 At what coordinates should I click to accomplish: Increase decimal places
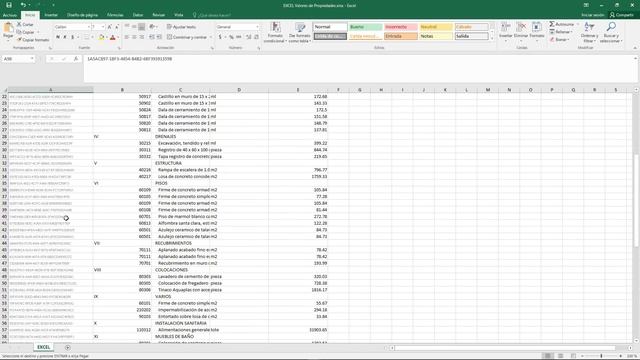pyautogui.click(x=249, y=37)
